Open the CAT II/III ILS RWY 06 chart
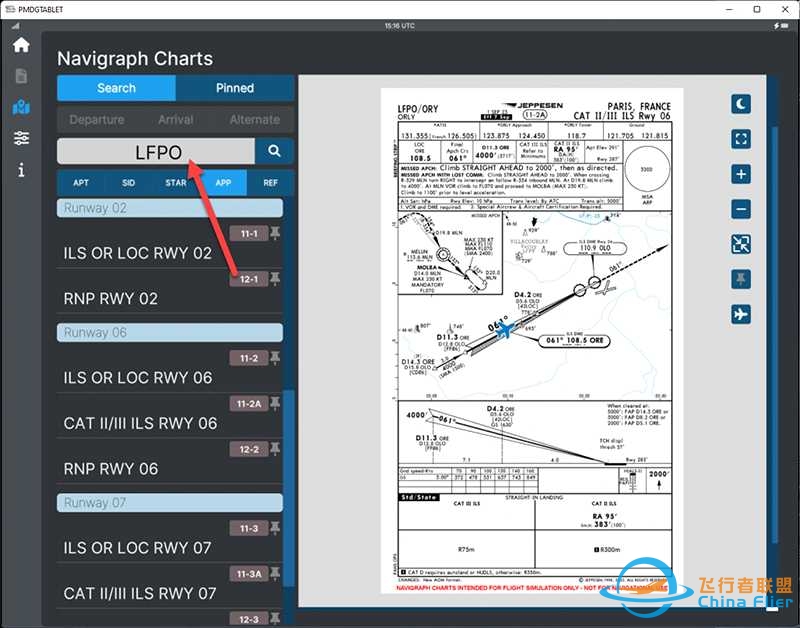The width and height of the screenshot is (800, 628). [x=140, y=423]
